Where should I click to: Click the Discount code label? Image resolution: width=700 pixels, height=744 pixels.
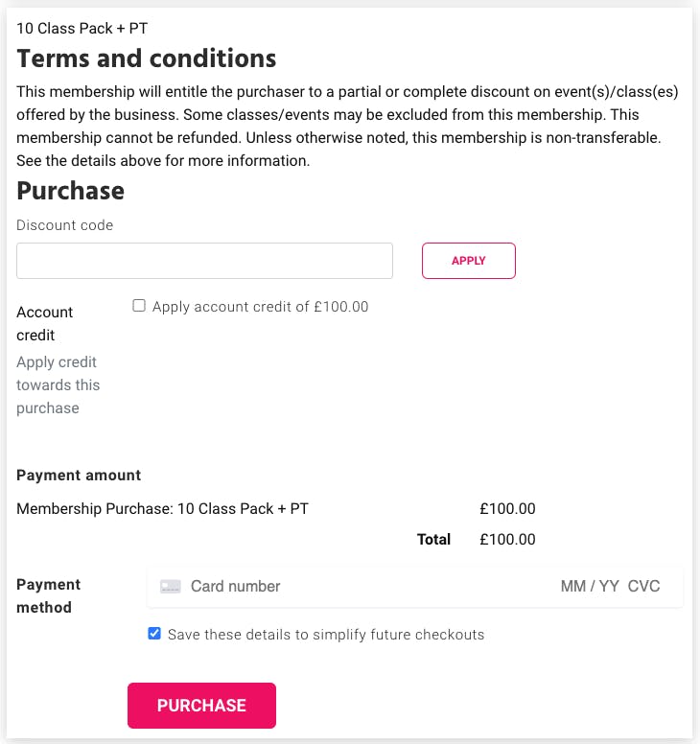pos(64,225)
